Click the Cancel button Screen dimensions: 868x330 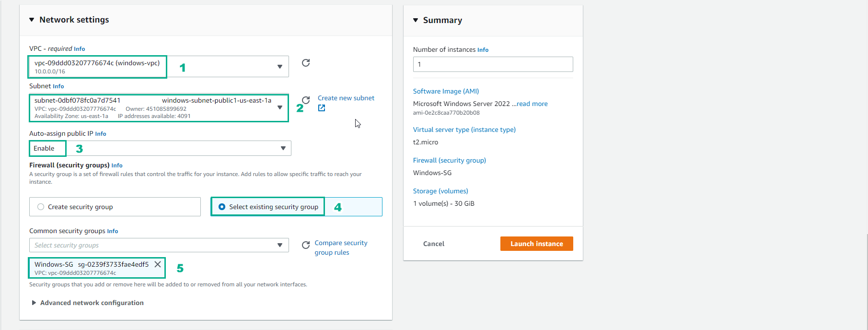[433, 243]
